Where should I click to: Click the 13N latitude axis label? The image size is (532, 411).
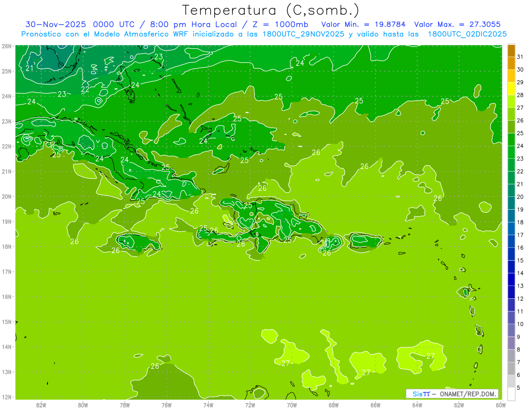tap(7, 372)
